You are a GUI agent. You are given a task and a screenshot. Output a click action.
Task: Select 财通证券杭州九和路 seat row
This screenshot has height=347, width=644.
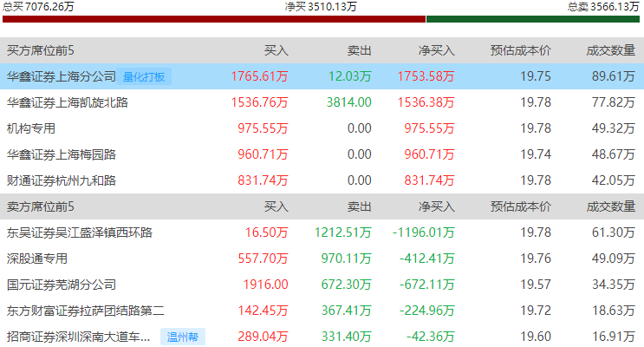pyautogui.click(x=322, y=180)
